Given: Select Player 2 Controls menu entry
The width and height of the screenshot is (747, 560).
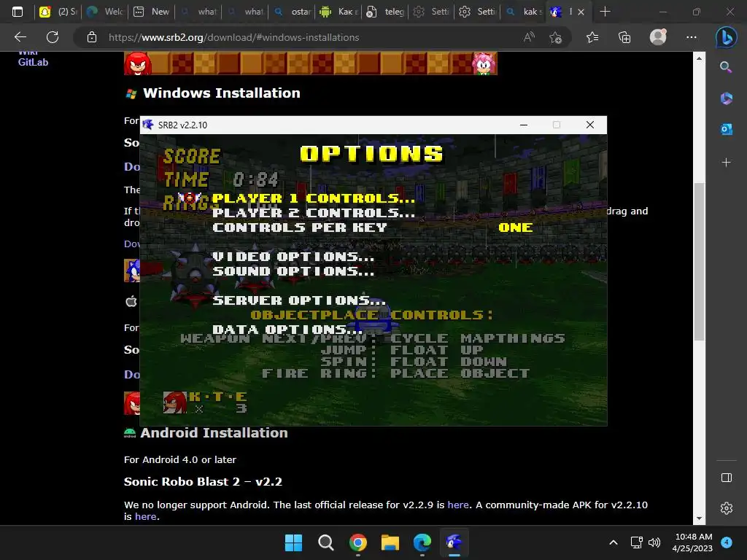Looking at the screenshot, I should tap(313, 213).
